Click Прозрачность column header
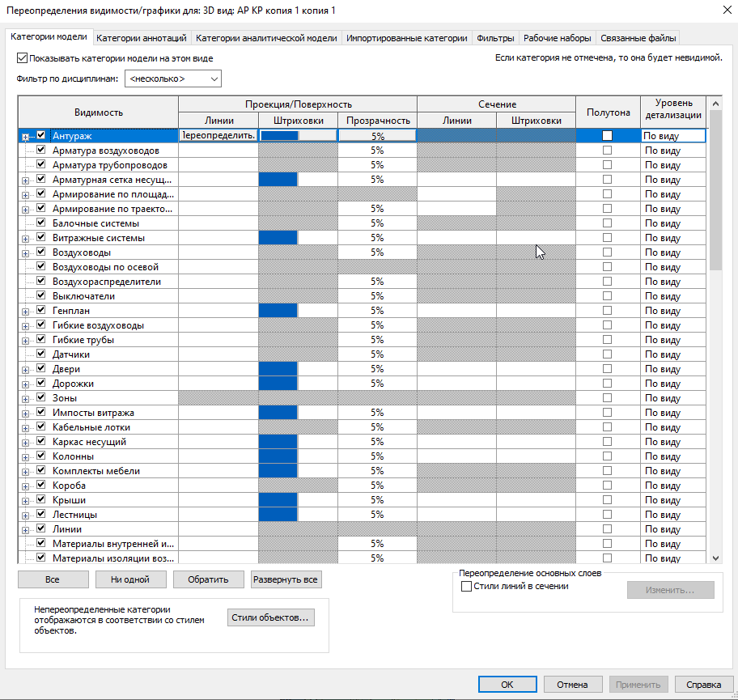This screenshot has width=738, height=700. pyautogui.click(x=377, y=120)
